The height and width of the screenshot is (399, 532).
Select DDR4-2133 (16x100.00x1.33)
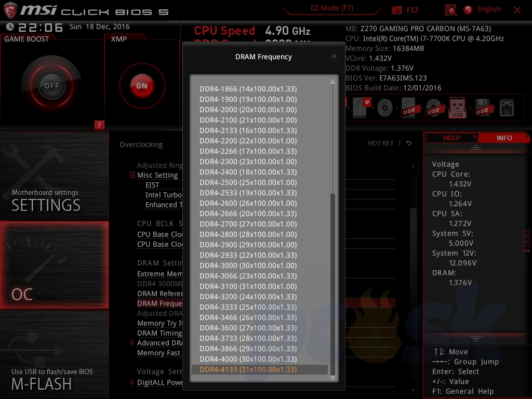tap(260, 130)
